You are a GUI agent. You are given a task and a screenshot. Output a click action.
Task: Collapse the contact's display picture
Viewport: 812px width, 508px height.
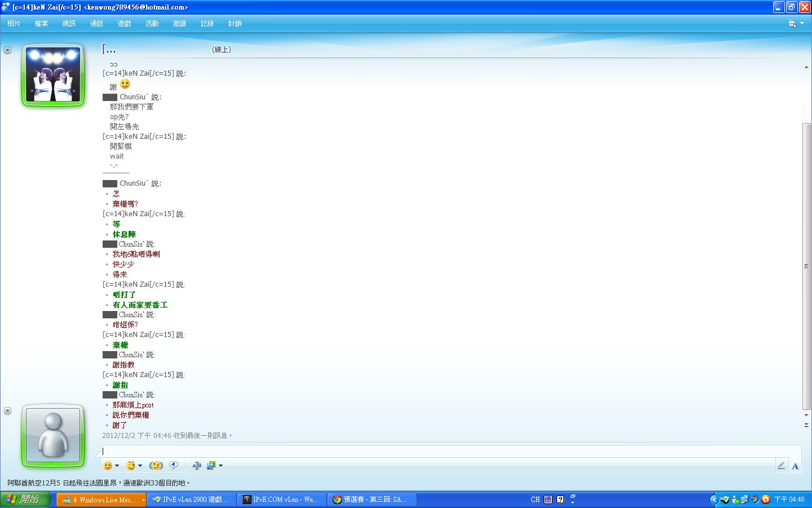7,50
